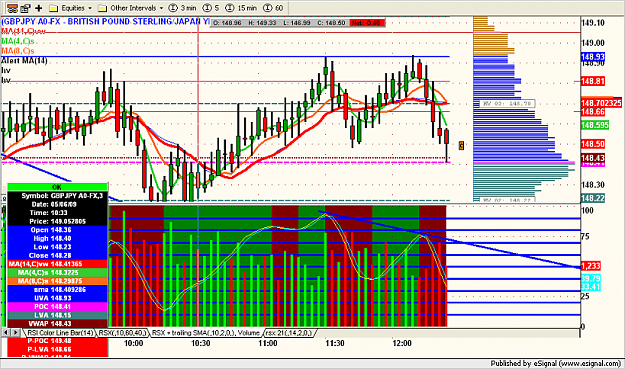
Task: Open the rsx 21(,14,2,0,) tab
Action: pyautogui.click(x=289, y=333)
